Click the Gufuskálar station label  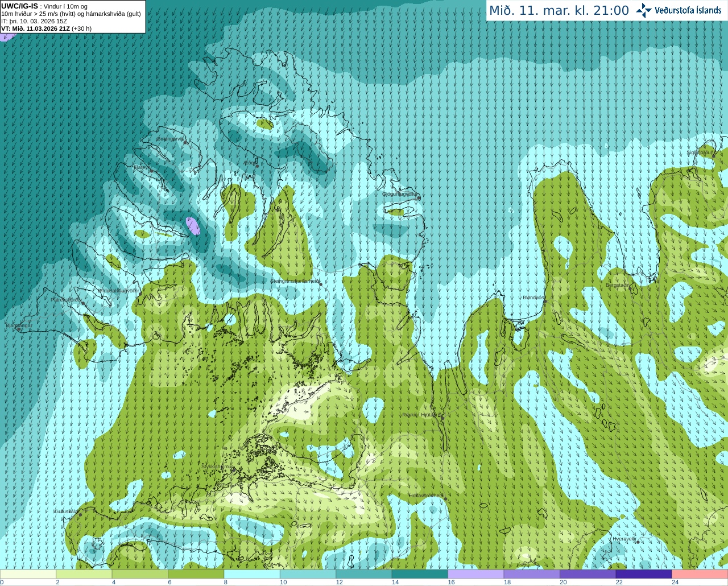[x=66, y=511]
